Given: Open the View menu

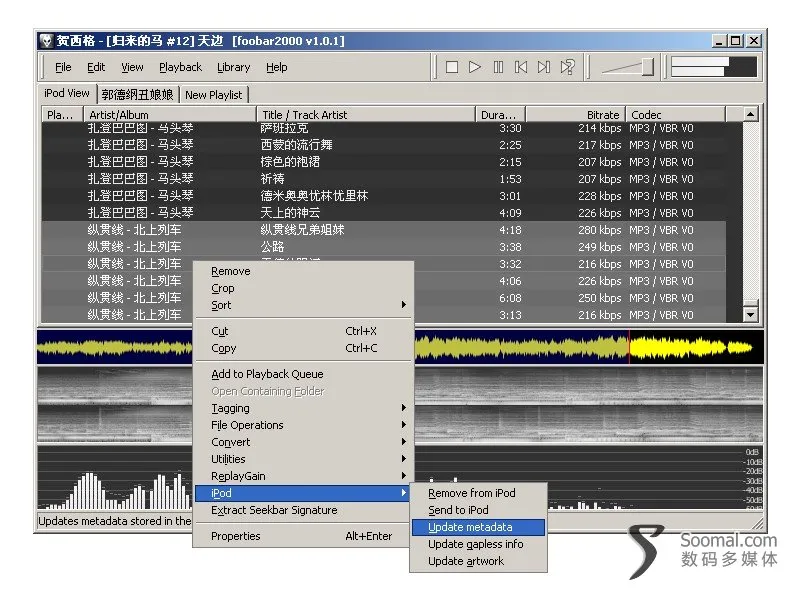Looking at the screenshot, I should tap(132, 67).
